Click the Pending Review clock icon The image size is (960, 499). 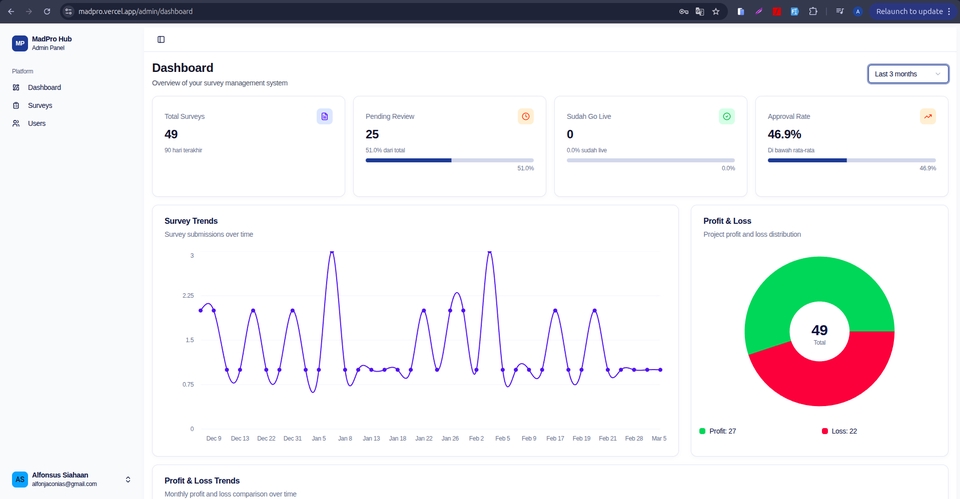(x=526, y=116)
